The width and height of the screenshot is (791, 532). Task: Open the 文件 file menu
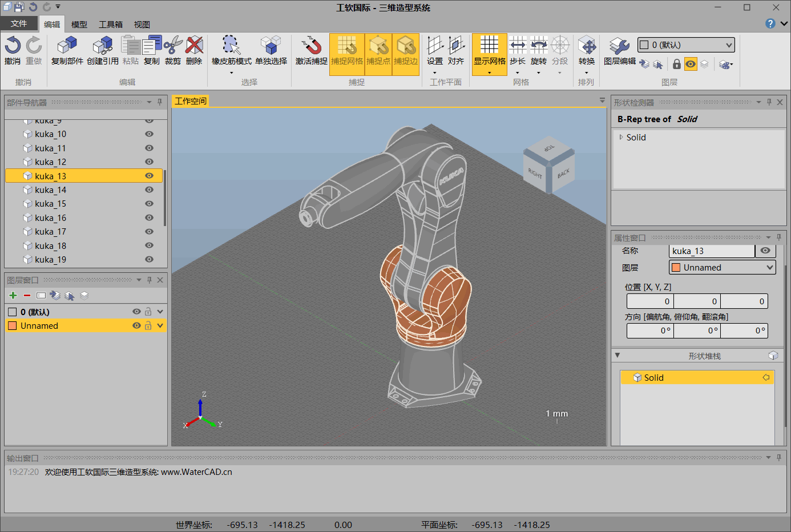point(19,23)
